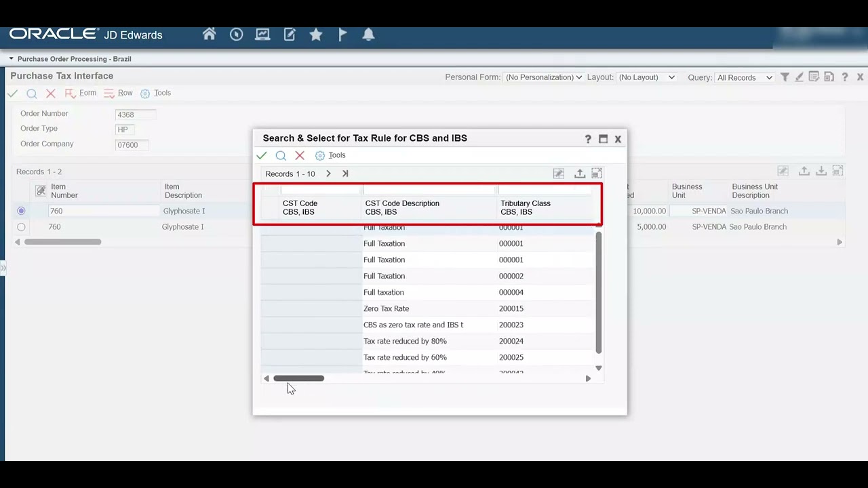Click the dialog horizontal scrollbar thumb
The image size is (868, 488).
pos(298,378)
